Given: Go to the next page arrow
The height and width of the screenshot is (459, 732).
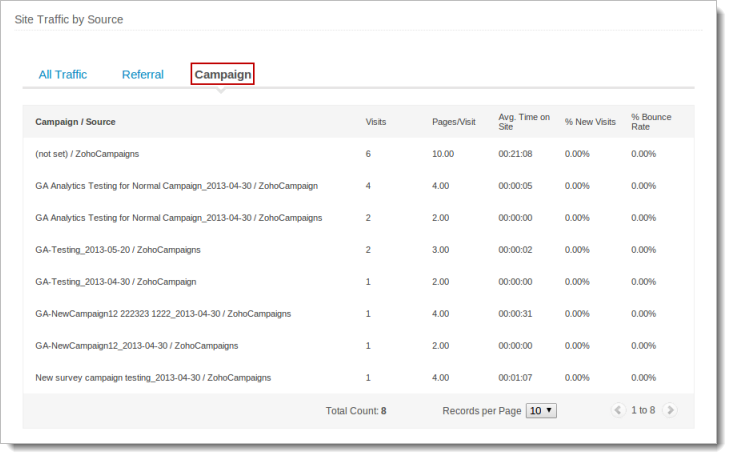Looking at the screenshot, I should click(670, 410).
